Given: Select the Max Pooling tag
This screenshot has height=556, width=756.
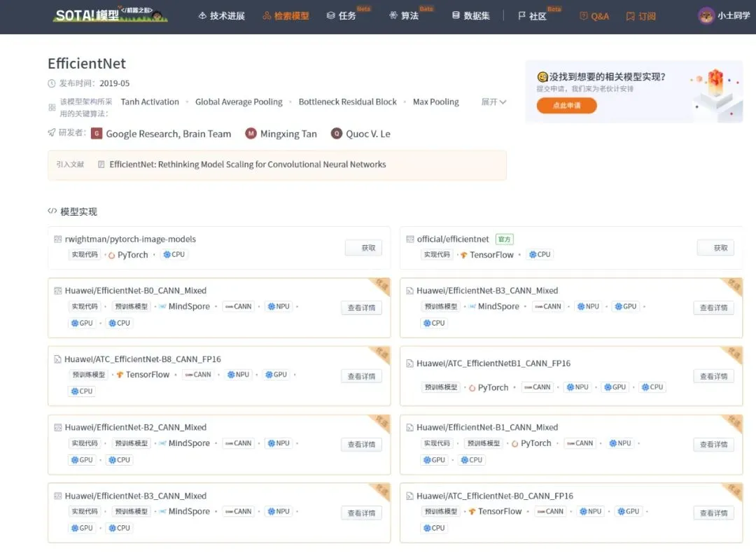Looking at the screenshot, I should click(x=436, y=102).
